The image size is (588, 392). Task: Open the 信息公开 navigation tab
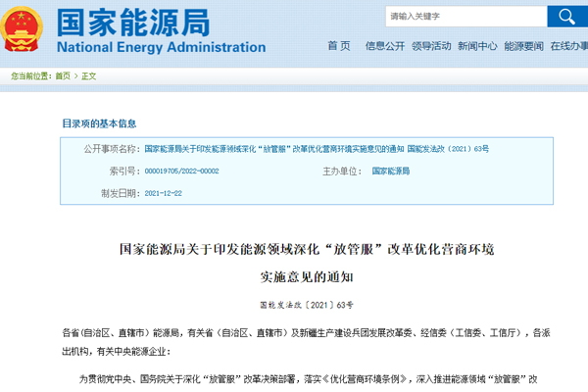[x=385, y=46]
